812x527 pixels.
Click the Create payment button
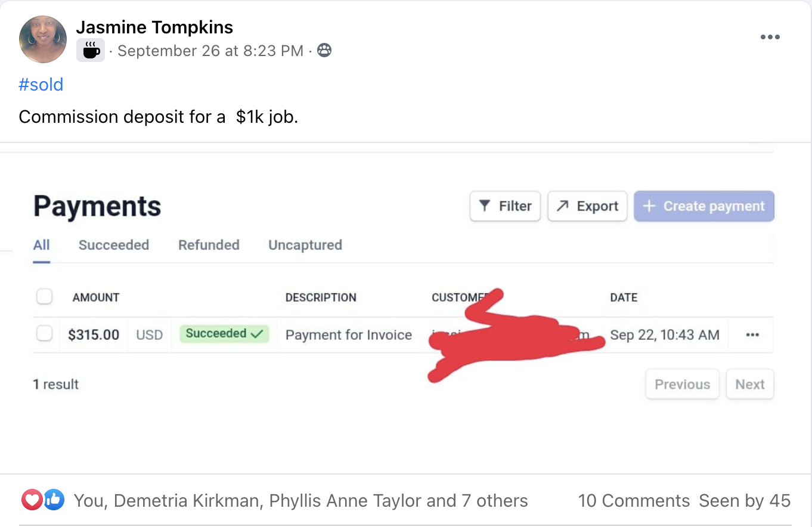(x=704, y=206)
